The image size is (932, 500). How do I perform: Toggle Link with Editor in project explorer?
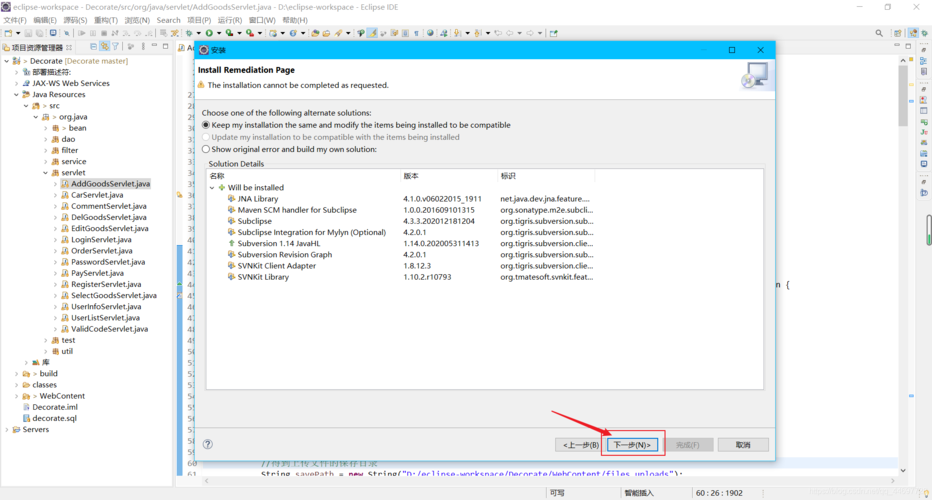pyautogui.click(x=105, y=46)
